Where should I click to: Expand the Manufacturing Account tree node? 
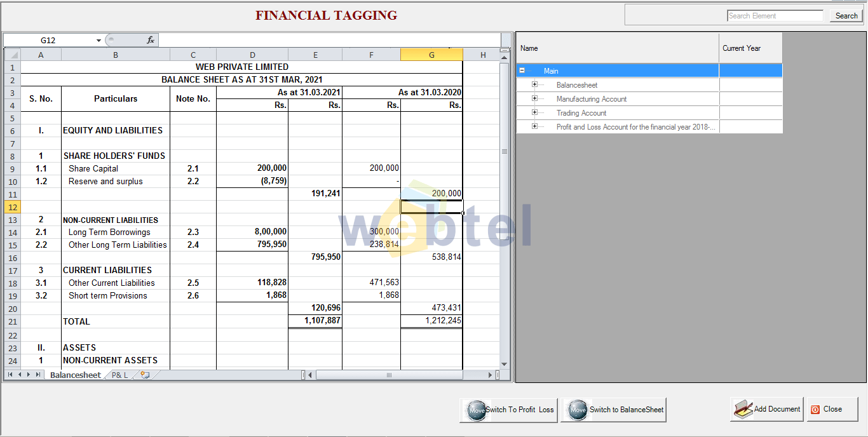[534, 98]
